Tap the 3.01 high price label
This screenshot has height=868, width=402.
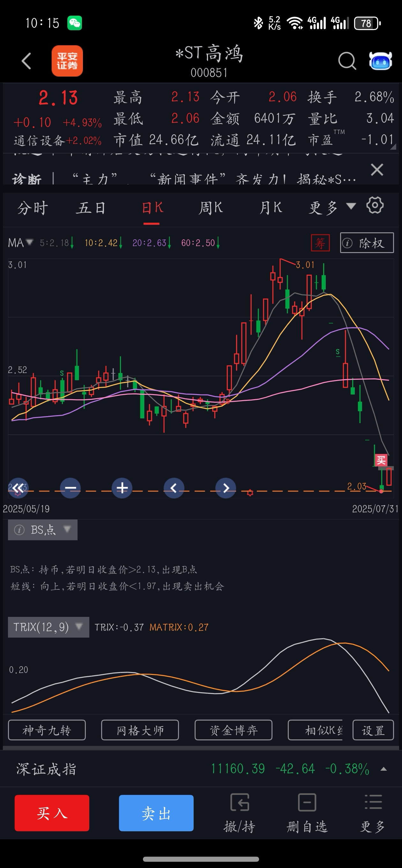[x=305, y=265]
